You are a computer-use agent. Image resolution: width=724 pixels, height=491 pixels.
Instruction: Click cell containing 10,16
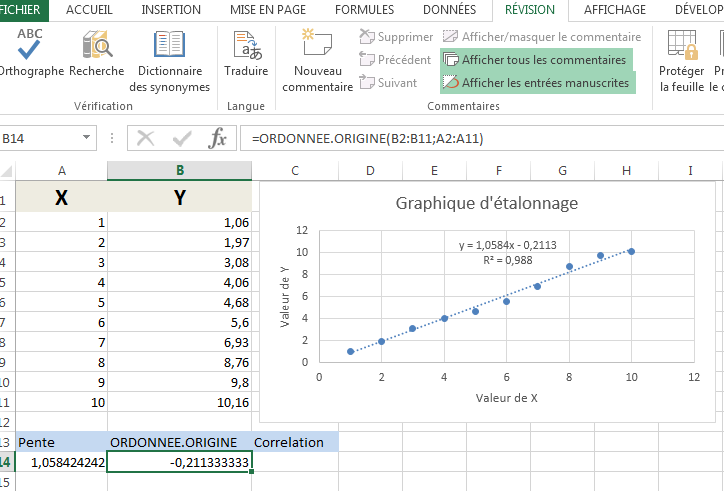(x=180, y=402)
